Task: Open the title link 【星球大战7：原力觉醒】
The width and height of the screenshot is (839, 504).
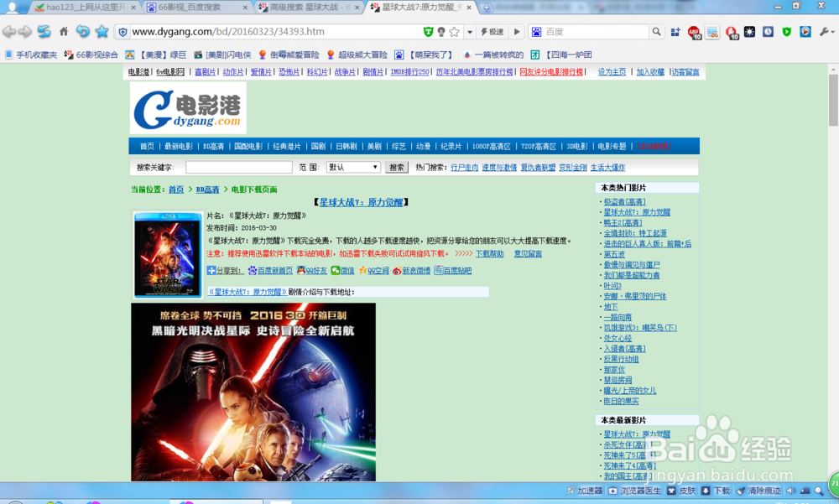Action: coord(361,202)
